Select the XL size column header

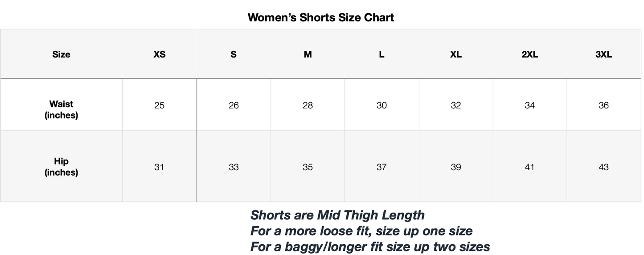455,54
